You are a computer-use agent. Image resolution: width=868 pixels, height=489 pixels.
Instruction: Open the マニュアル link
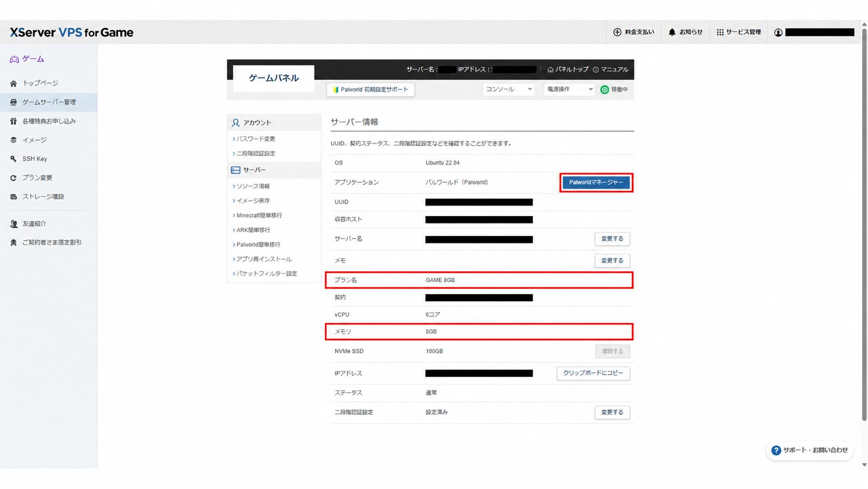pyautogui.click(x=611, y=69)
